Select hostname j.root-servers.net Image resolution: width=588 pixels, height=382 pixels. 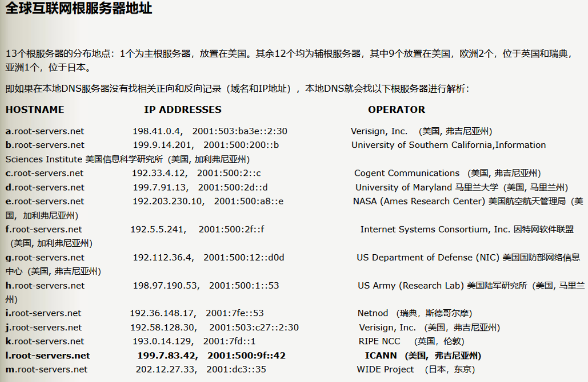(44, 327)
